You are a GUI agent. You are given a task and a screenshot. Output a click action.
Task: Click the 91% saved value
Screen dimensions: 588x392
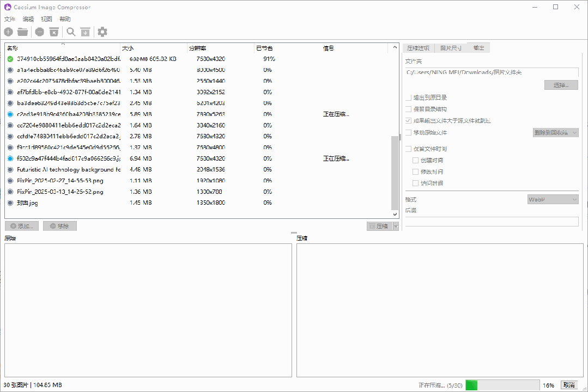(269, 59)
